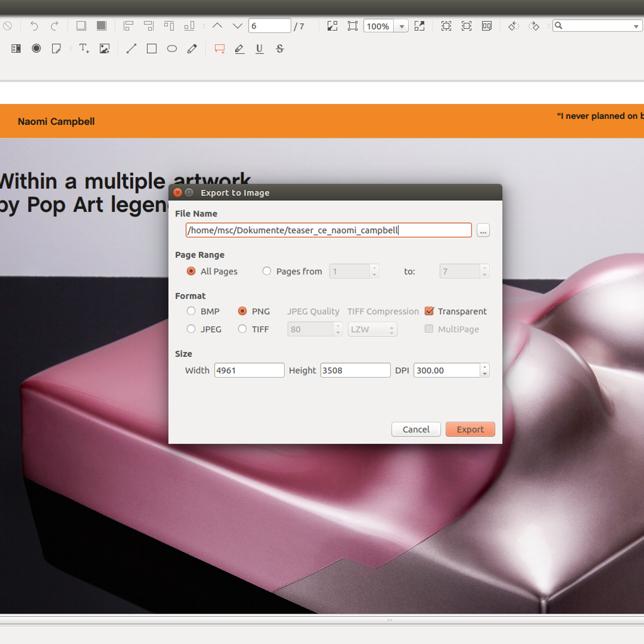Select the Rectangle drawing tool

coord(152,49)
